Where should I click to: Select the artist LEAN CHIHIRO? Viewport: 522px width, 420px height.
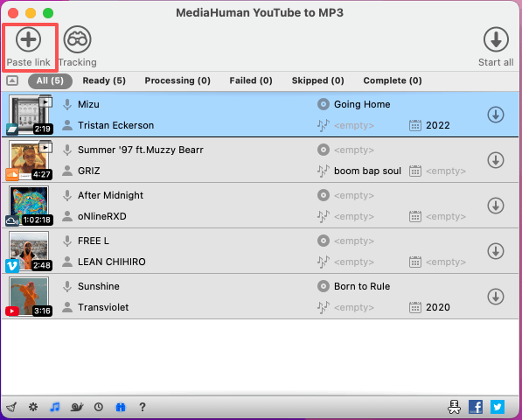pyautogui.click(x=112, y=262)
